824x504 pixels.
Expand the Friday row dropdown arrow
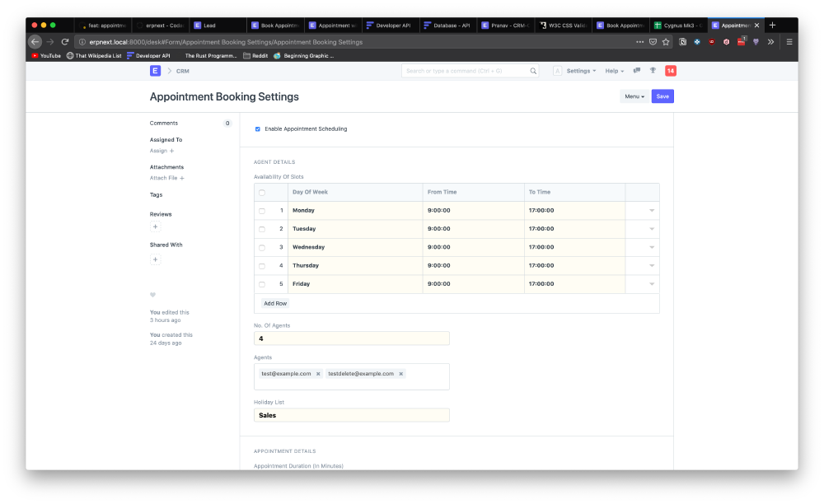(x=652, y=284)
